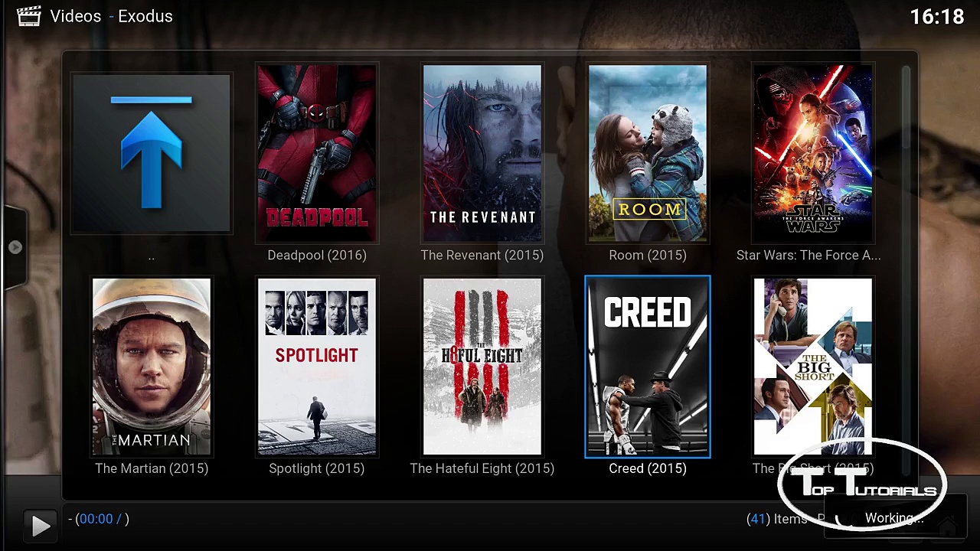
Task: Click the Videos header text
Action: click(x=75, y=16)
